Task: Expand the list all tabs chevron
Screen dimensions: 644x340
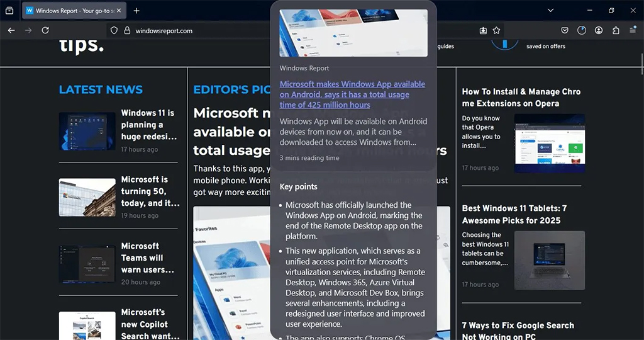Action: [550, 10]
